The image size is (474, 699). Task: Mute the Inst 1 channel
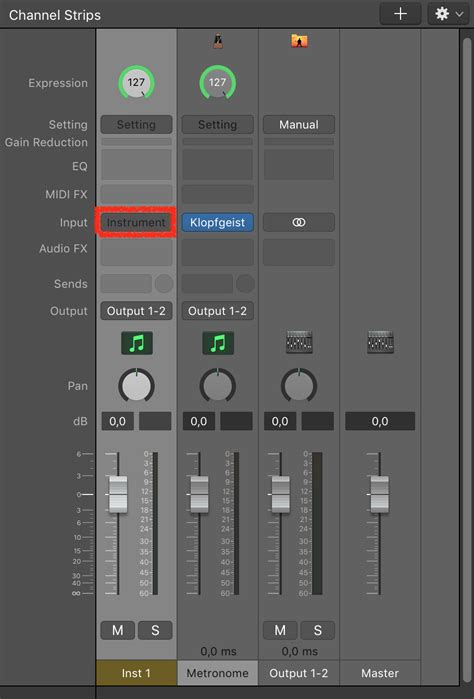pyautogui.click(x=118, y=630)
